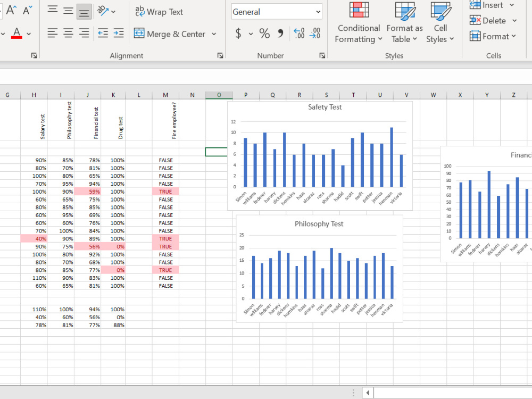Image resolution: width=532 pixels, height=399 pixels.
Task: Open the Format cells menu
Action: tap(493, 36)
